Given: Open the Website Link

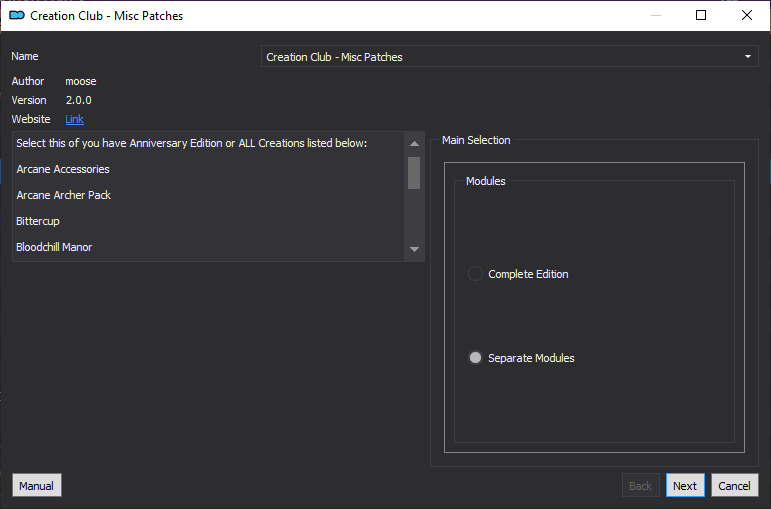Looking at the screenshot, I should (74, 119).
